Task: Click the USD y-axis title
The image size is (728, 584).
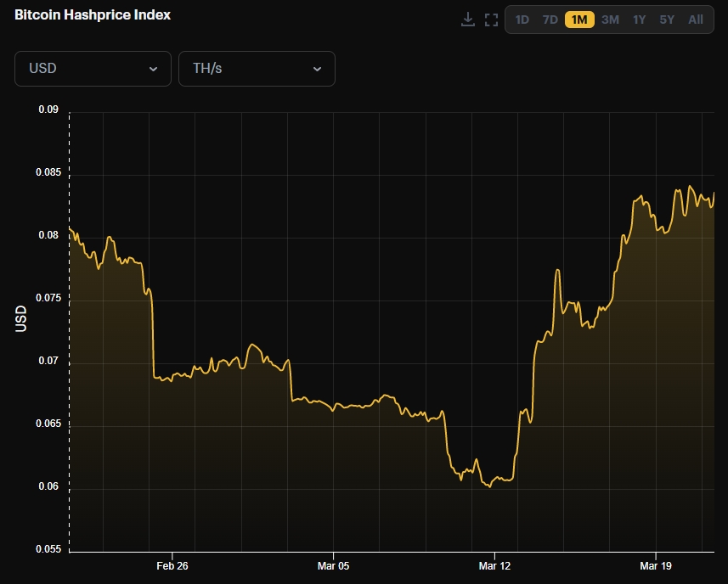Action: click(x=22, y=318)
